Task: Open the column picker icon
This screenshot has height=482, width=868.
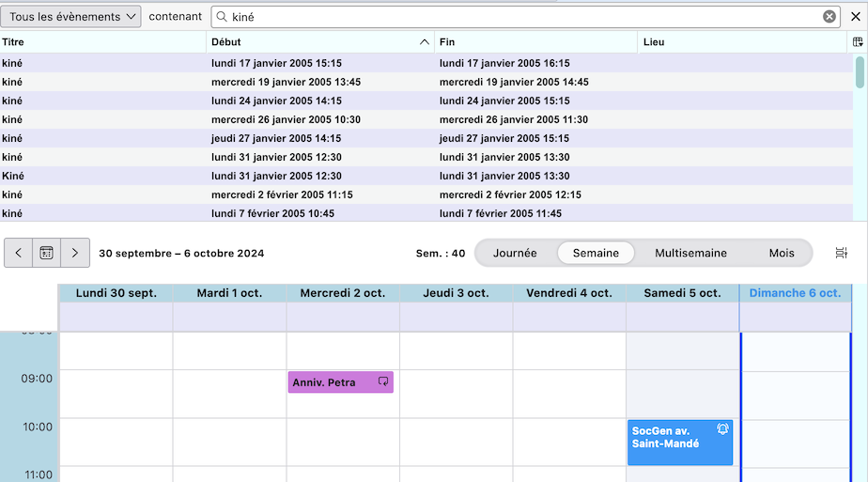Action: point(857,42)
